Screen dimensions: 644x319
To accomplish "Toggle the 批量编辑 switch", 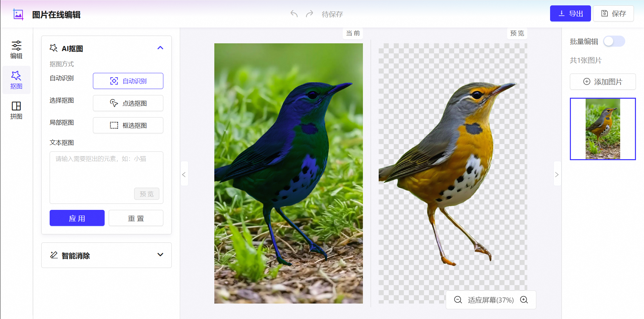I will coord(614,41).
